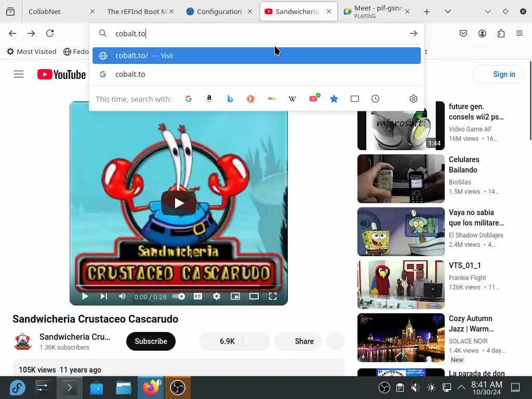
Task: Open a new browser tab
Action: 427,11
